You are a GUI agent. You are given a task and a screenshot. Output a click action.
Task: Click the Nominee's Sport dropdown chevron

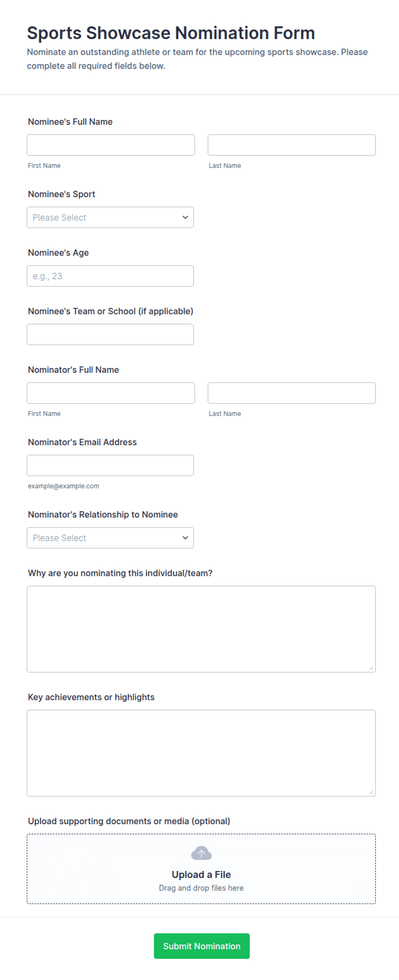[x=185, y=217]
